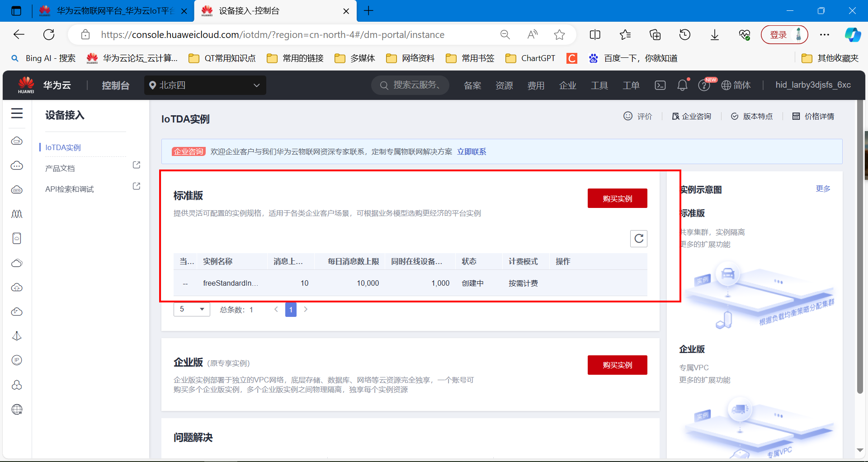Go to previous page arrow in pagination
Viewport: 868px width, 462px height.
pos(276,309)
